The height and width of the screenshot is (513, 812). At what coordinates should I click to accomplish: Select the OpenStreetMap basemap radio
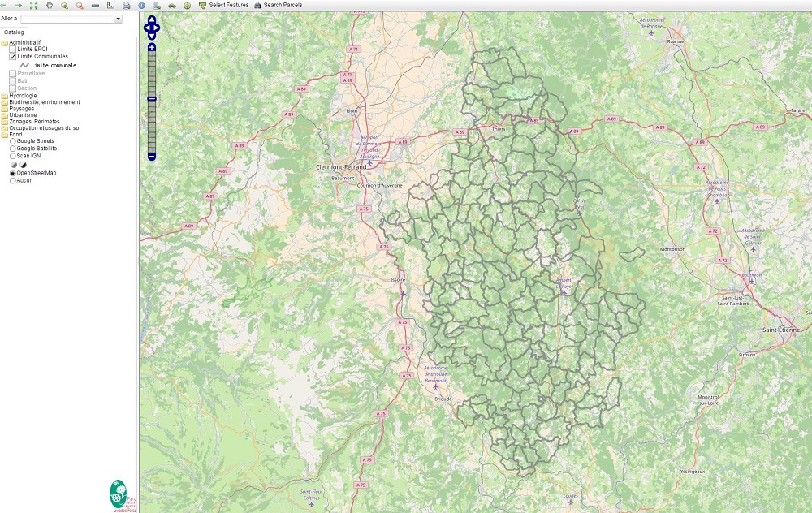pyautogui.click(x=13, y=173)
